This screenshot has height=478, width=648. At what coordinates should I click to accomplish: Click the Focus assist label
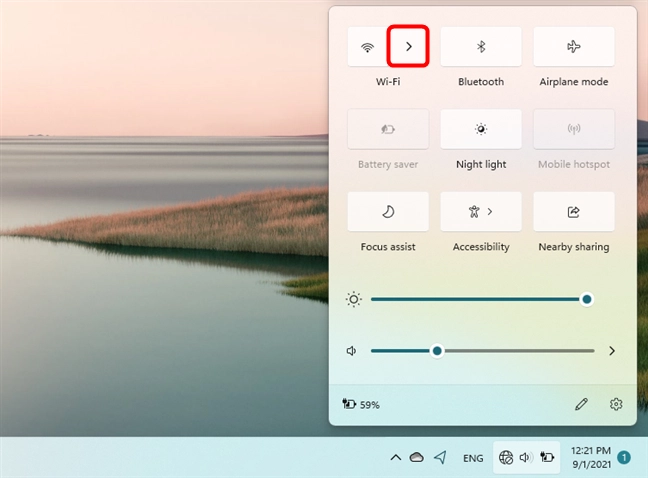click(x=388, y=247)
